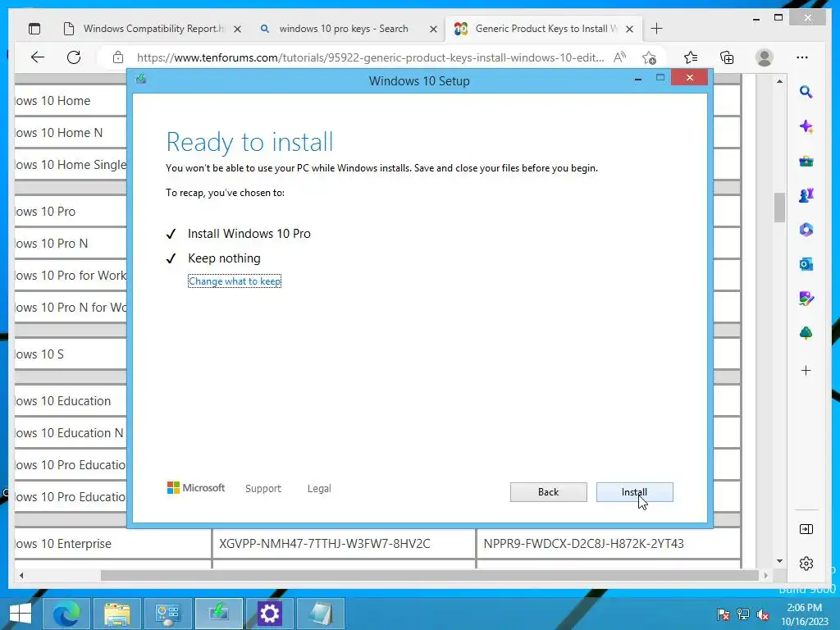
Task: Open sidebar Copilot sparkle icon
Action: coord(806,127)
